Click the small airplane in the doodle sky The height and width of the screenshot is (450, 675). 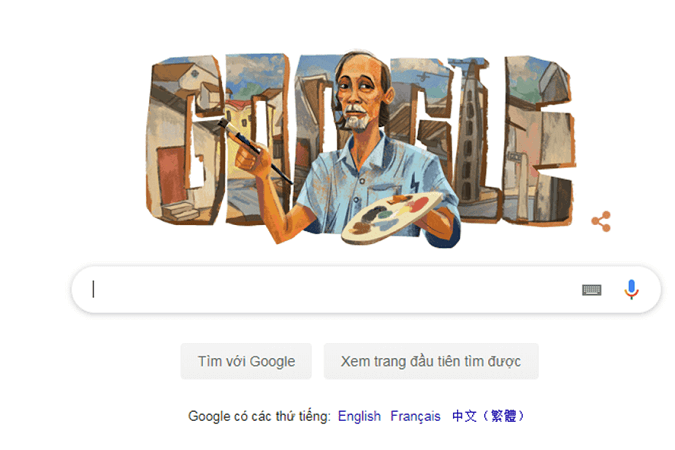point(424,77)
